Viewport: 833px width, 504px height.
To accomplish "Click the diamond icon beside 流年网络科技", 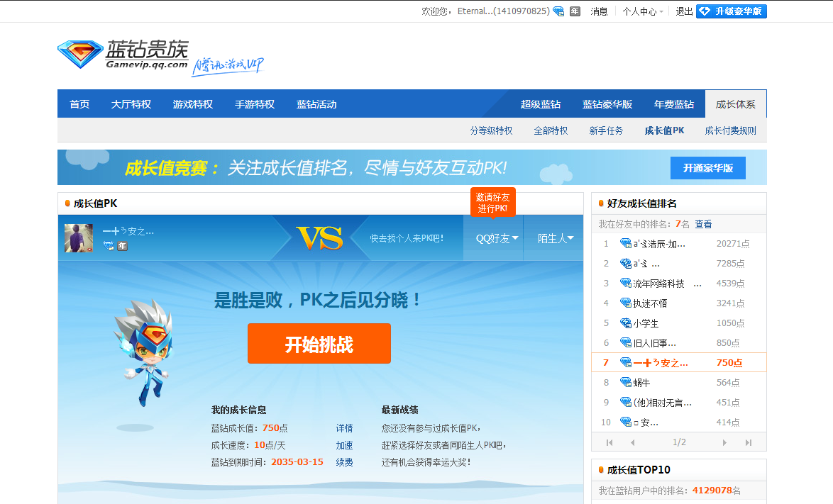I will (x=626, y=284).
